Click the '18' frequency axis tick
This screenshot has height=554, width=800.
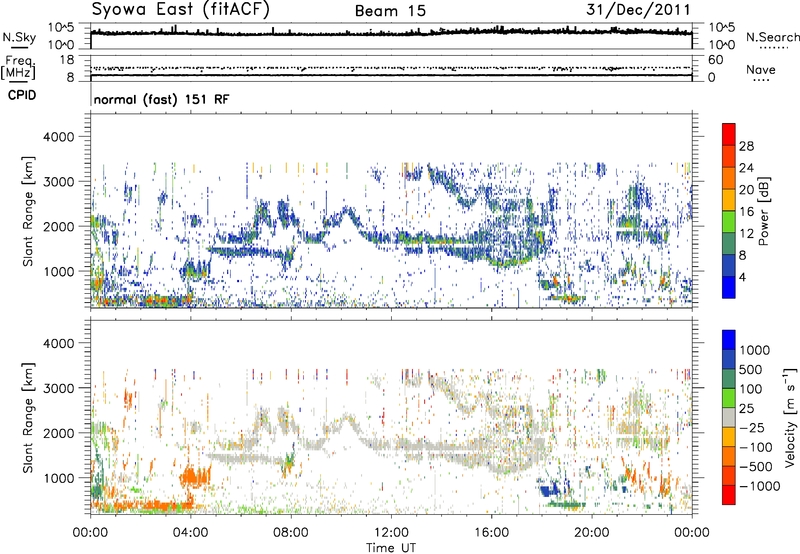pos(67,60)
